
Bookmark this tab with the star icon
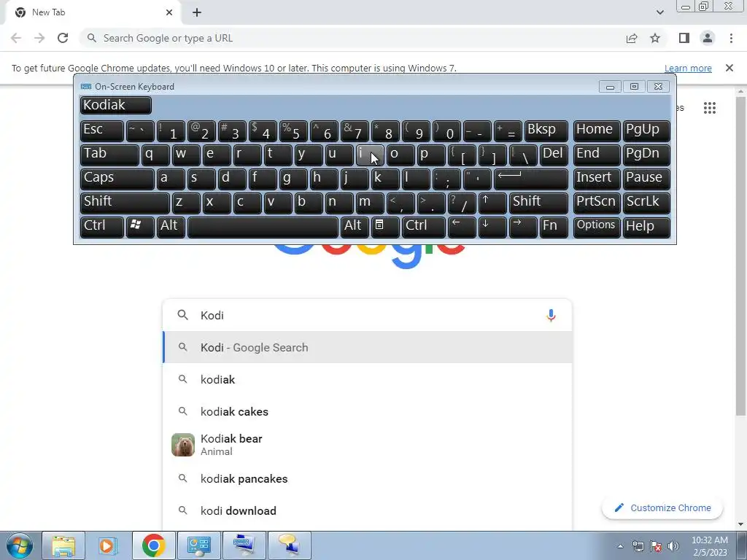(655, 38)
